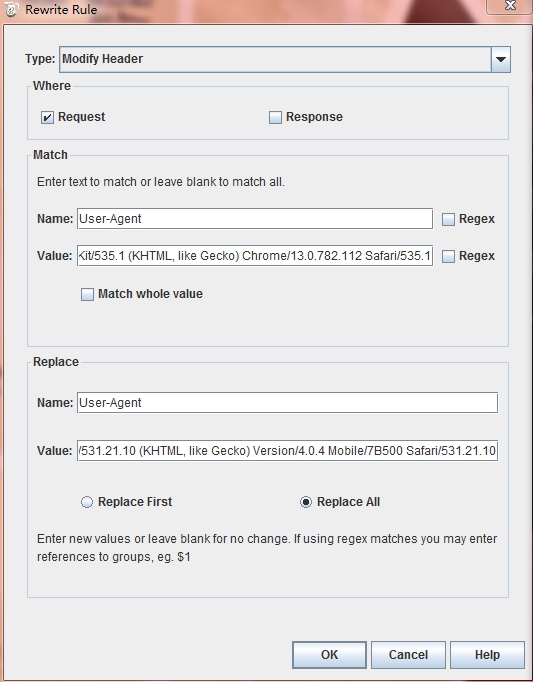Select the Modify Header combo box
533x682 pixels.
coord(285,59)
